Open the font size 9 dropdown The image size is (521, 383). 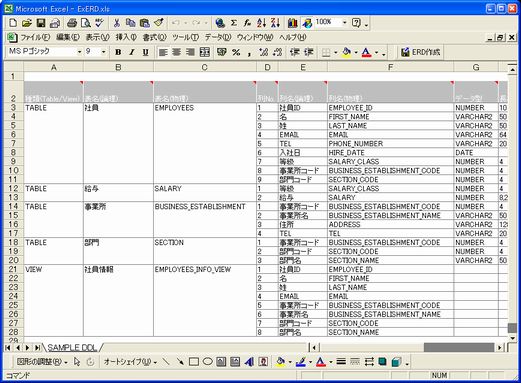(103, 52)
